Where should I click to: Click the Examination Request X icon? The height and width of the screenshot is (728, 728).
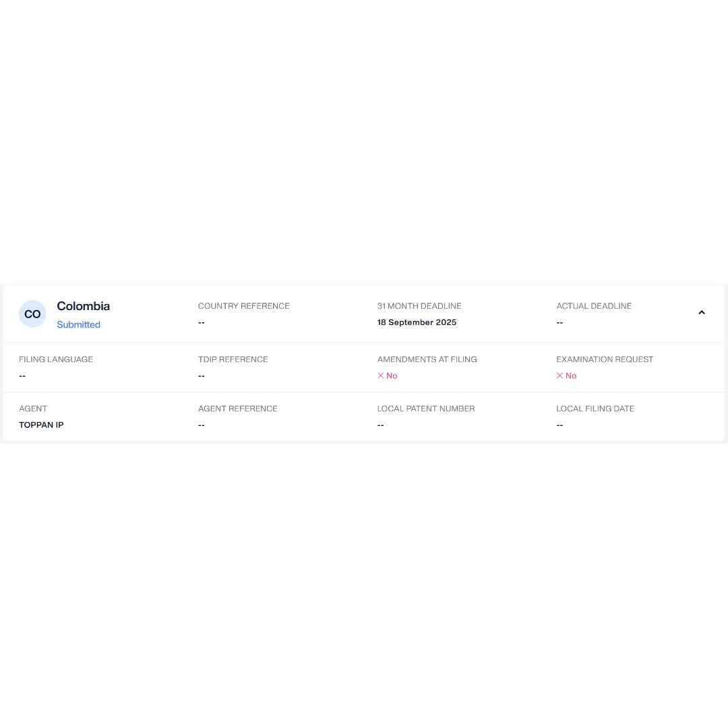[559, 375]
